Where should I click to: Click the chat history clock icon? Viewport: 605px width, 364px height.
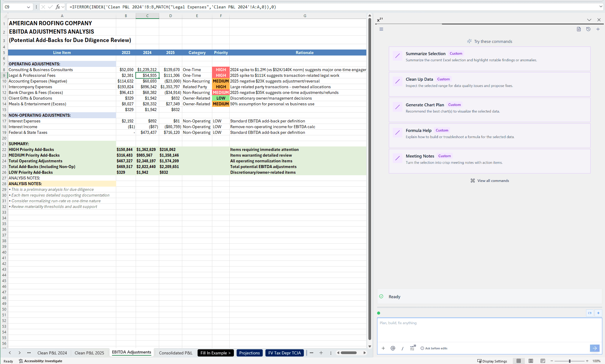[588, 29]
